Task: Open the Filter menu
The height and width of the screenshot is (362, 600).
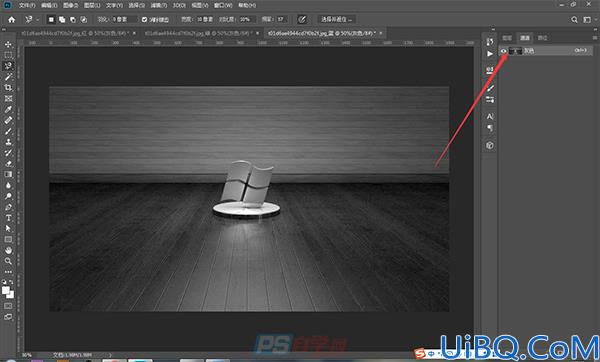Action: pyautogui.click(x=158, y=5)
